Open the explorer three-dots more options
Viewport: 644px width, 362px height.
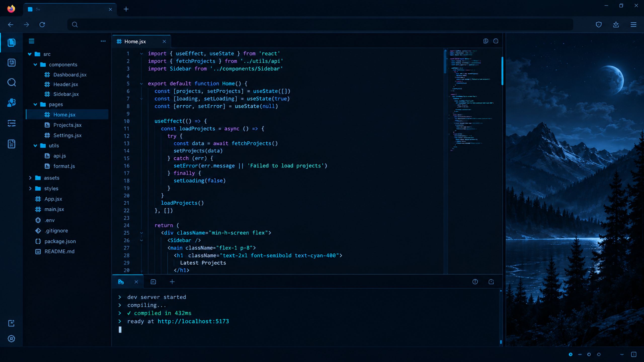point(103,41)
